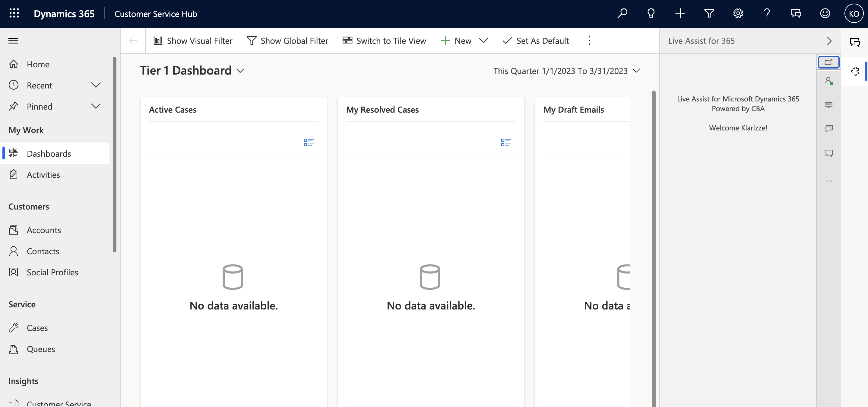Open Activities in the sidebar
This screenshot has width=868, height=407.
point(55,175)
